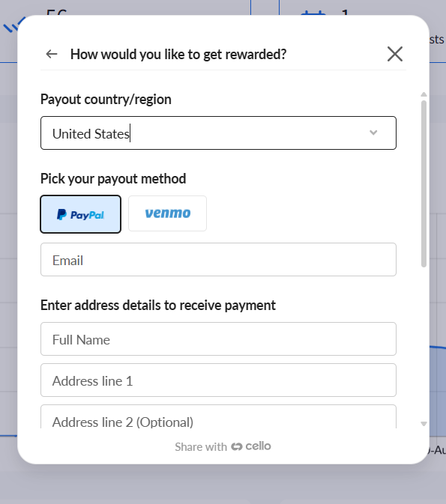
Task: Select the PayPal payout method
Action: (81, 214)
